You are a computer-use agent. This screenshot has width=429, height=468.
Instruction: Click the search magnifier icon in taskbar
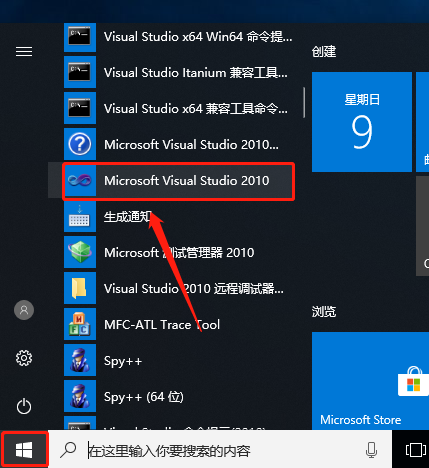pyautogui.click(x=68, y=450)
